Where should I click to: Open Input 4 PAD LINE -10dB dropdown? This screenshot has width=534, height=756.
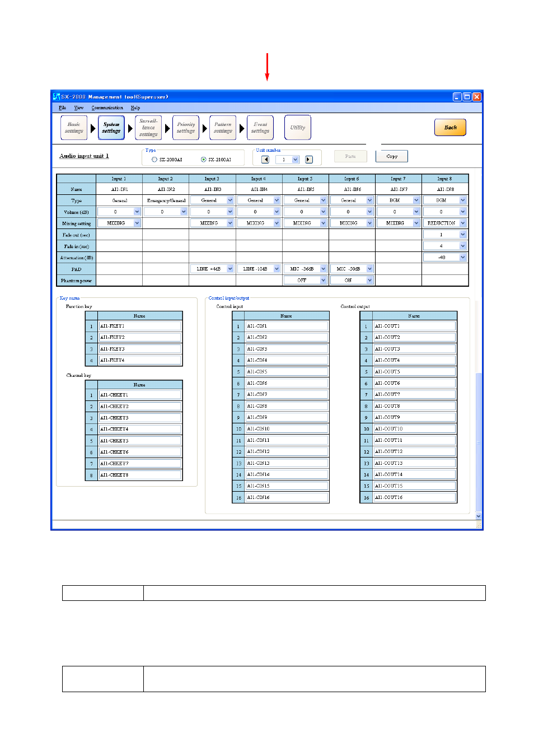tap(277, 269)
